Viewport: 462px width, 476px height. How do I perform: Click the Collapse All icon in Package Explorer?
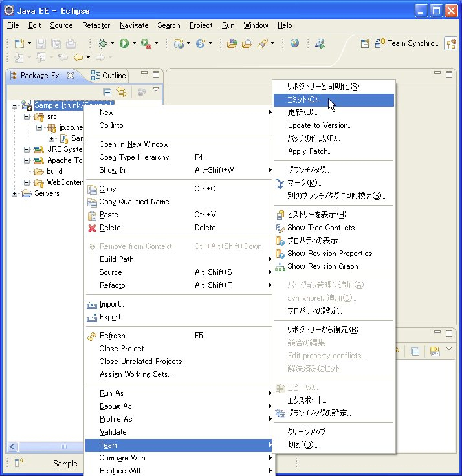107,92
